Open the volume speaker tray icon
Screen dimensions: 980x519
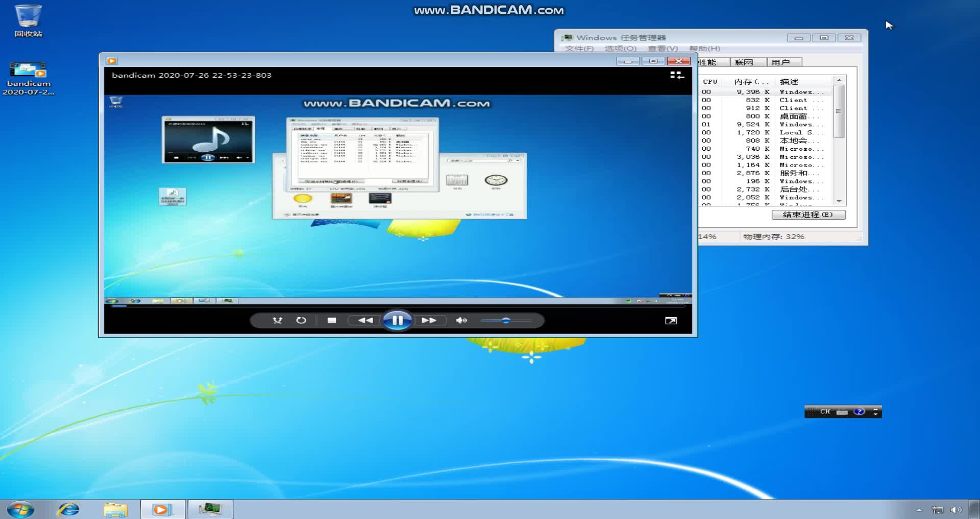click(x=956, y=510)
